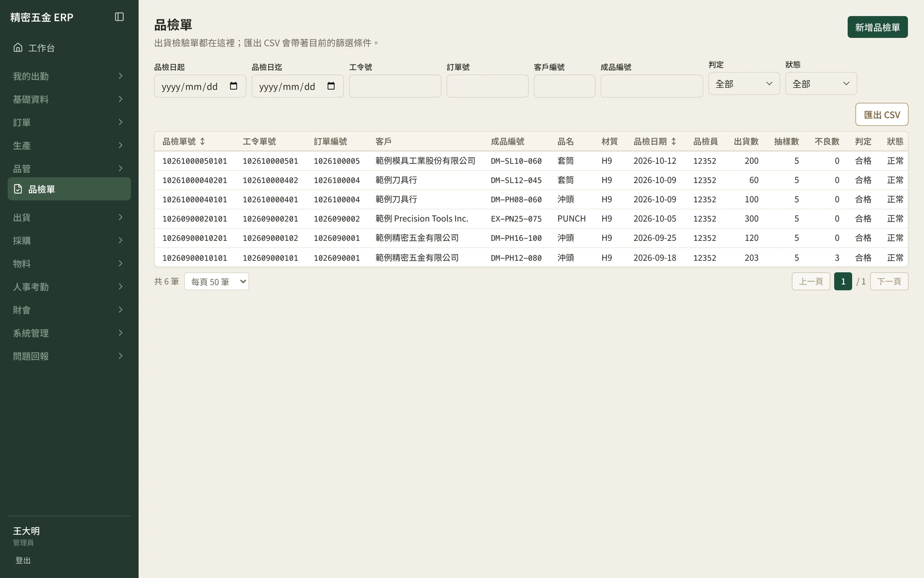
Task: Click customer 範例 Precision Tools Inc.
Action: click(422, 219)
